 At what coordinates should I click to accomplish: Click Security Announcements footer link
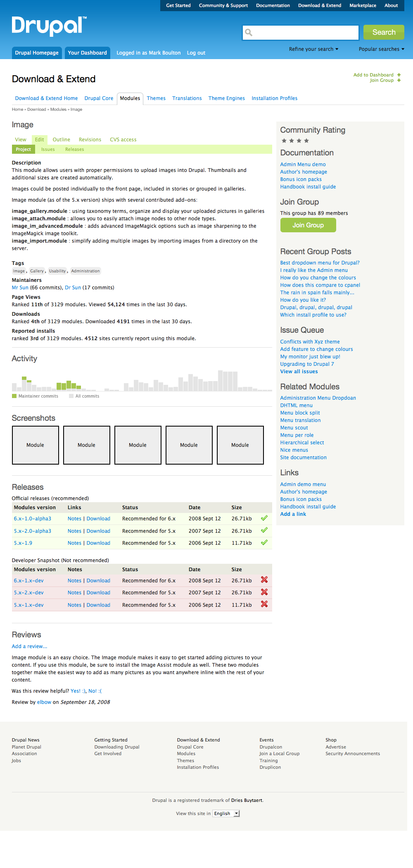point(353,754)
